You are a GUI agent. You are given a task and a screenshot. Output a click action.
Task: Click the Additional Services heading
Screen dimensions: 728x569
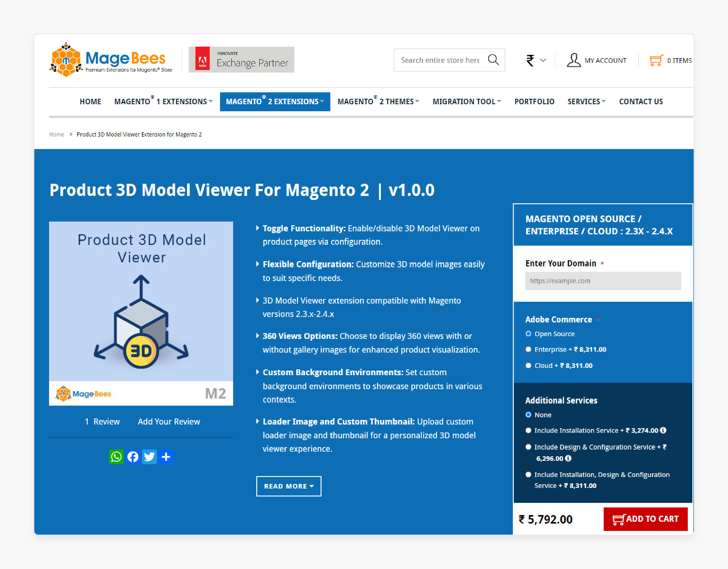561,400
